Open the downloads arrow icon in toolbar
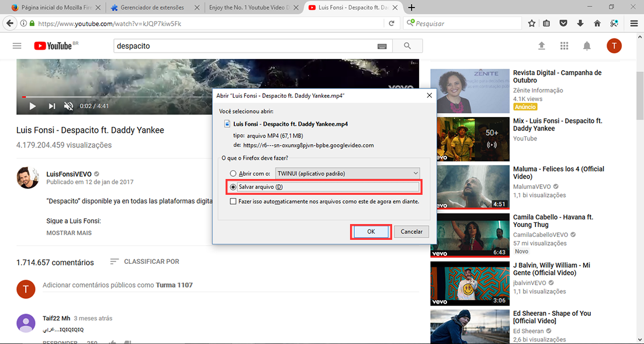This screenshot has width=644, height=344. pyautogui.click(x=580, y=23)
